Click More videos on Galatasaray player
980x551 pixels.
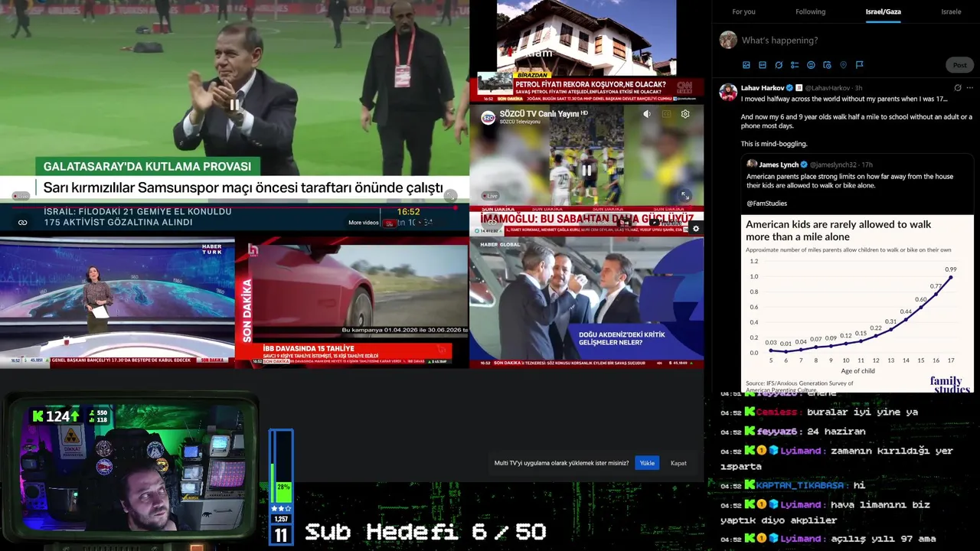pyautogui.click(x=364, y=223)
